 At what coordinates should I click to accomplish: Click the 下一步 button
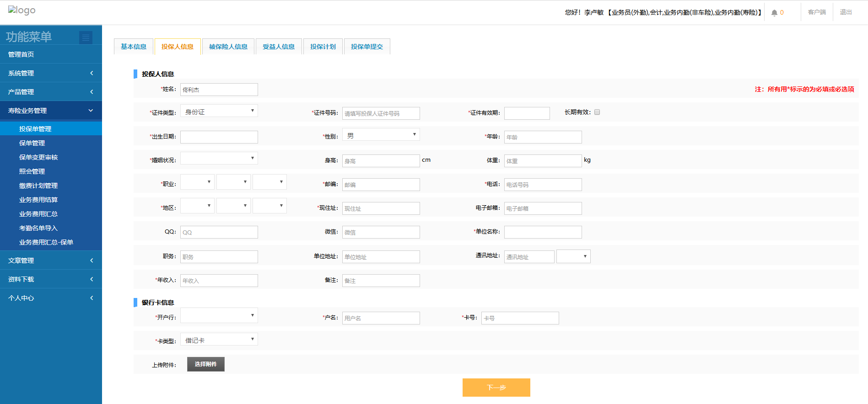496,388
